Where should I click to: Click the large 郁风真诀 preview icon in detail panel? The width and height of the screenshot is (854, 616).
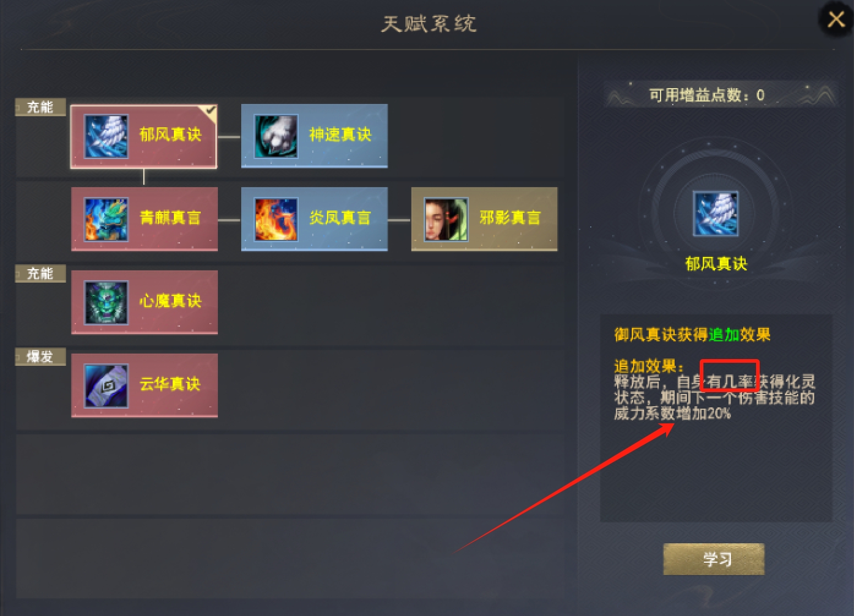pos(716,213)
